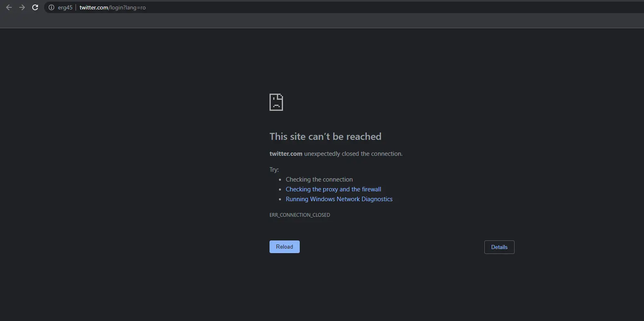
Task: Click the sad page error icon
Action: coord(276,102)
